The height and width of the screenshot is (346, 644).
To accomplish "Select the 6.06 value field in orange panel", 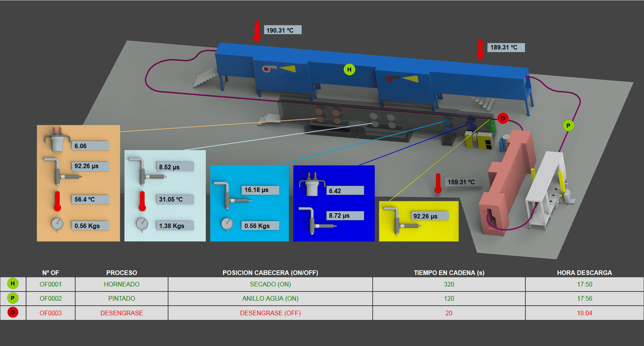I will (x=91, y=146).
